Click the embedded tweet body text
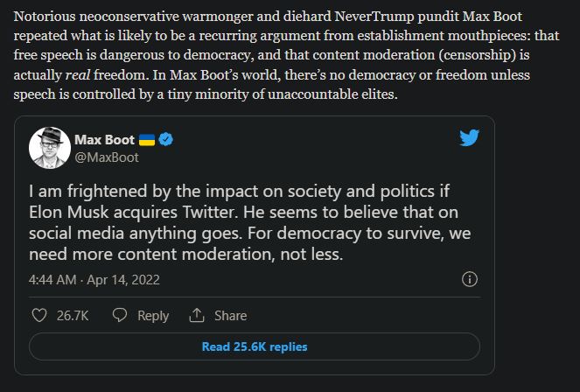The width and height of the screenshot is (580, 392). point(249,222)
